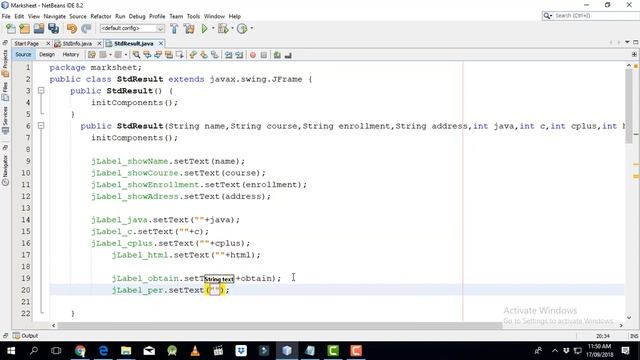This screenshot has width=640, height=360.
Task: Select the Source view button
Action: coord(23,54)
